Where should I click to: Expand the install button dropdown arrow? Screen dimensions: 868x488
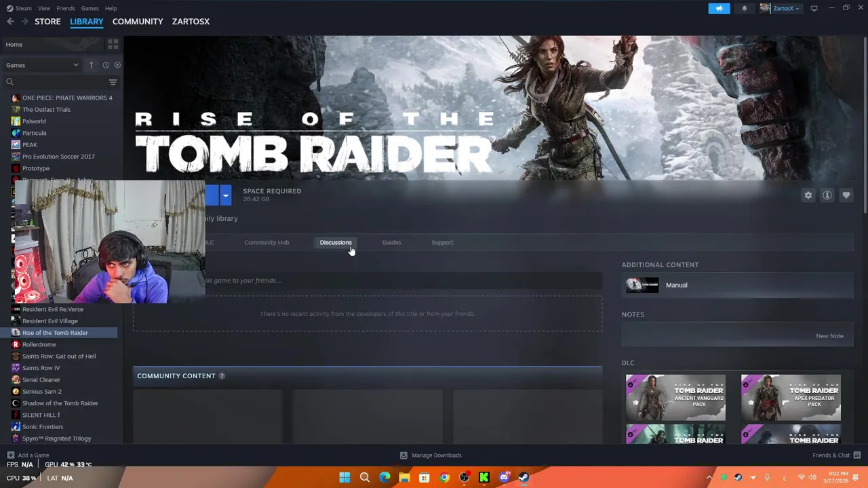coord(225,195)
